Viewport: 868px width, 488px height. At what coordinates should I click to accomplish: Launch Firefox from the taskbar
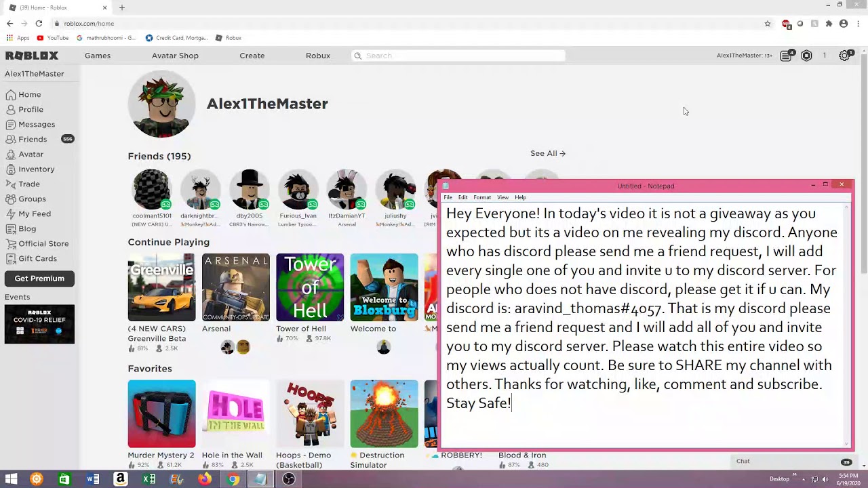[204, 479]
